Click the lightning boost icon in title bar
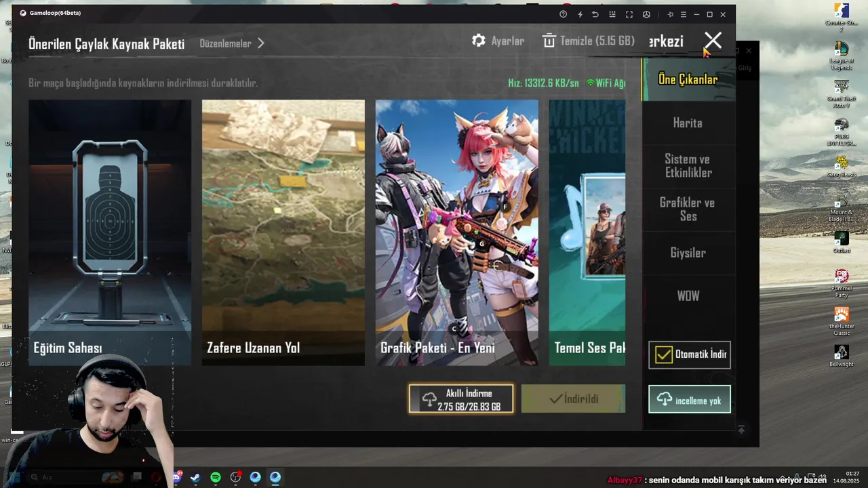 pos(580,14)
